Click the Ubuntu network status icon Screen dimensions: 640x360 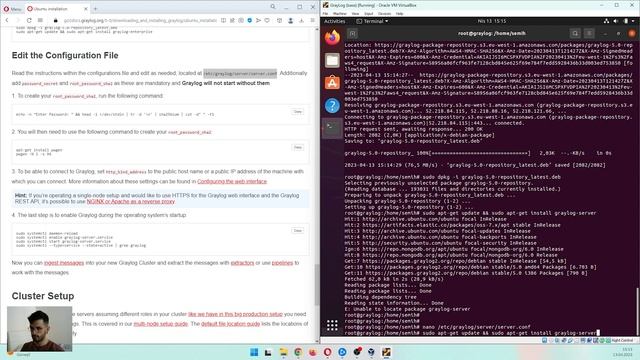click(607, 21)
